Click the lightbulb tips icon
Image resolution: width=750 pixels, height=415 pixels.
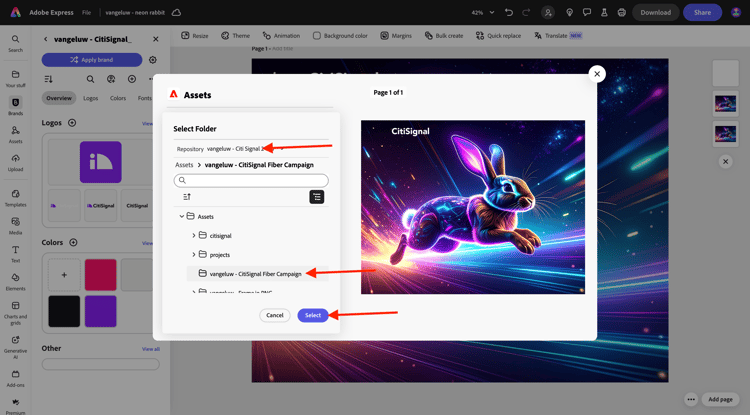pos(569,12)
